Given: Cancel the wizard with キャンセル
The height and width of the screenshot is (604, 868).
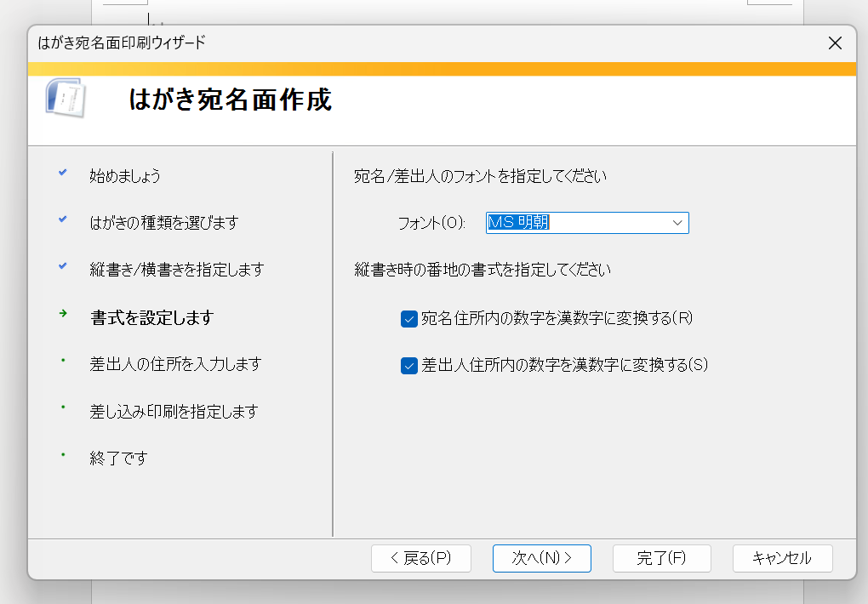Looking at the screenshot, I should (x=782, y=558).
